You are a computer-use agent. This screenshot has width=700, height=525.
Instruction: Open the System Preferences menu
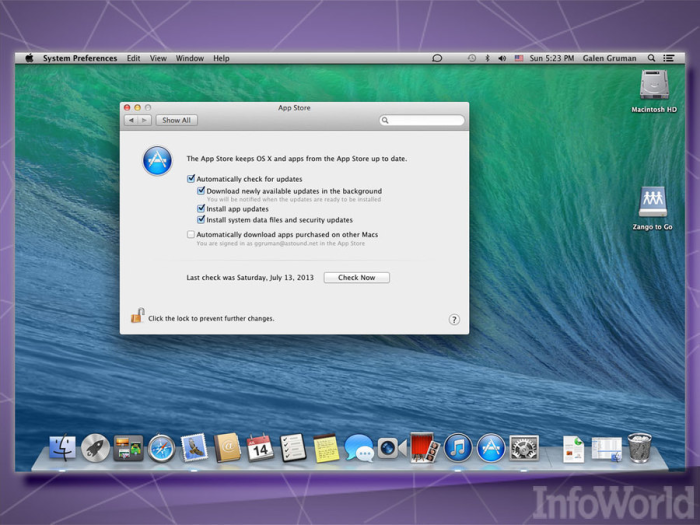(x=80, y=58)
